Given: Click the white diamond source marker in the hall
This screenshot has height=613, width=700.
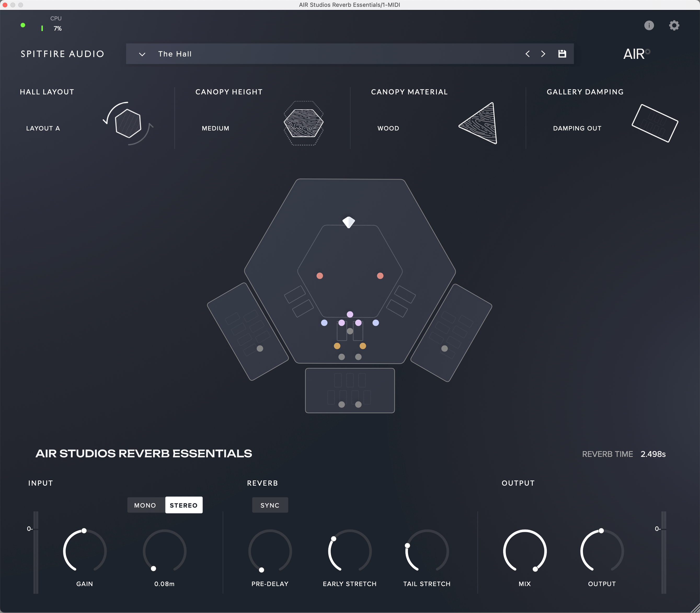Looking at the screenshot, I should [x=348, y=222].
